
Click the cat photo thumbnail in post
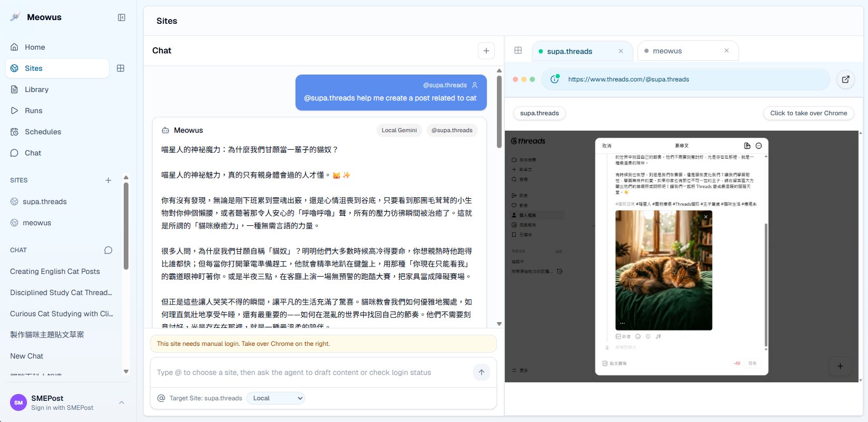click(x=664, y=270)
